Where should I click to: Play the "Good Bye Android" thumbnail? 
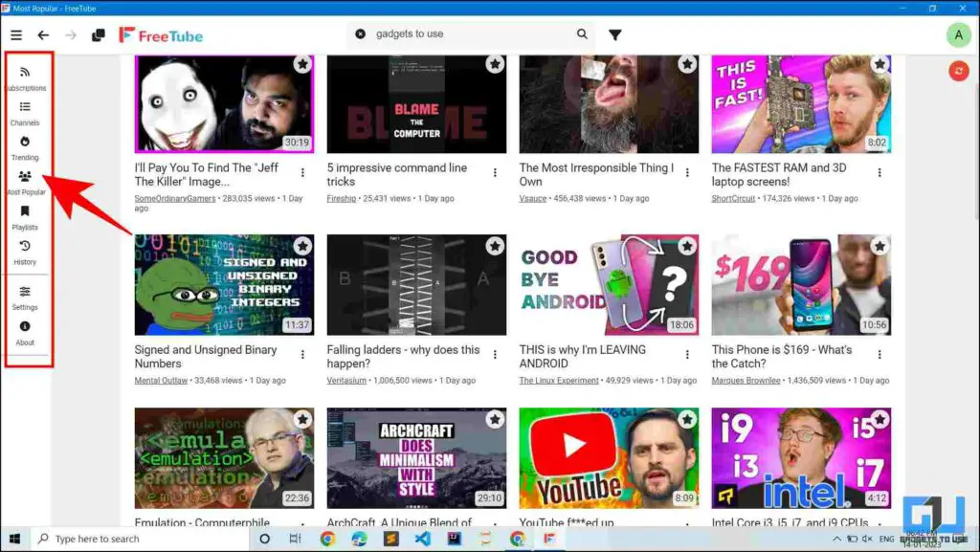609,285
